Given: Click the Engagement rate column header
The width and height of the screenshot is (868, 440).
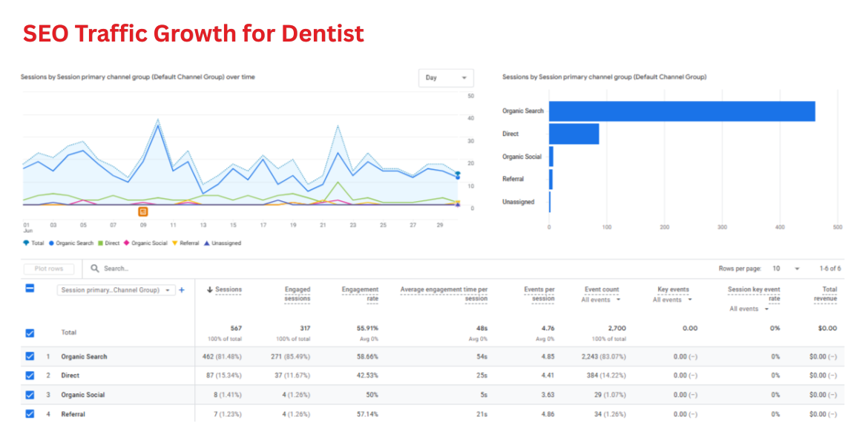Looking at the screenshot, I should pos(361,294).
